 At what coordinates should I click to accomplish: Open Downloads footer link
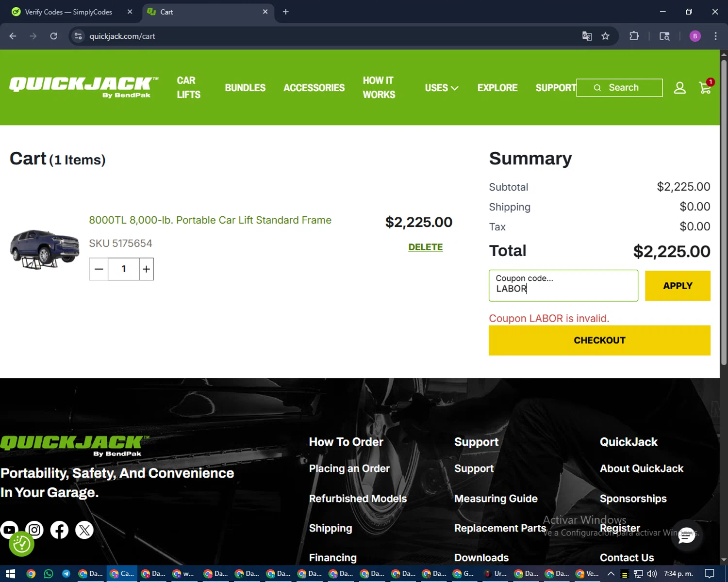[x=481, y=558]
